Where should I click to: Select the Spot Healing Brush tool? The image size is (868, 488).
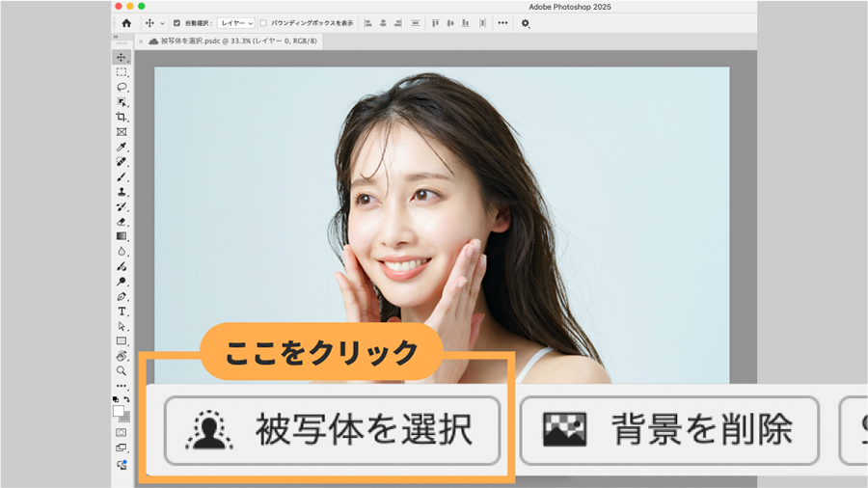tap(122, 162)
